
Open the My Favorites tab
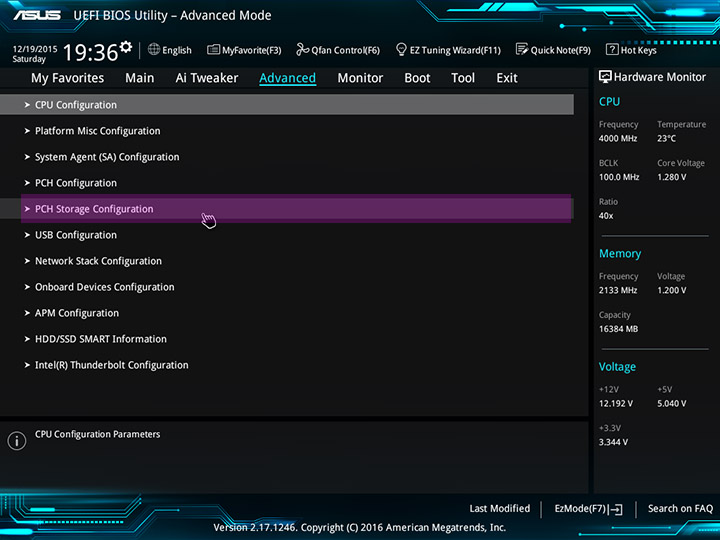tap(68, 78)
